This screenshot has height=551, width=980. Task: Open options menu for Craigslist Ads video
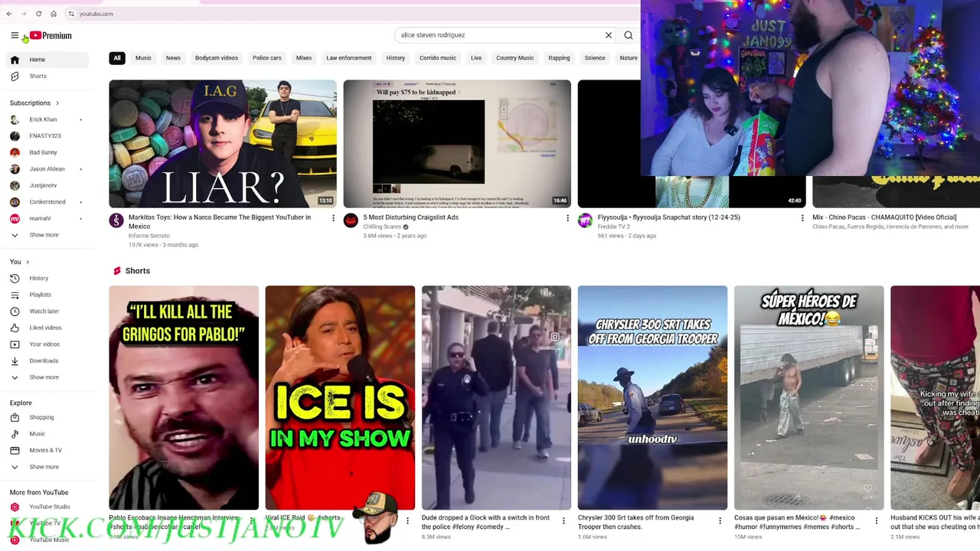click(x=567, y=218)
